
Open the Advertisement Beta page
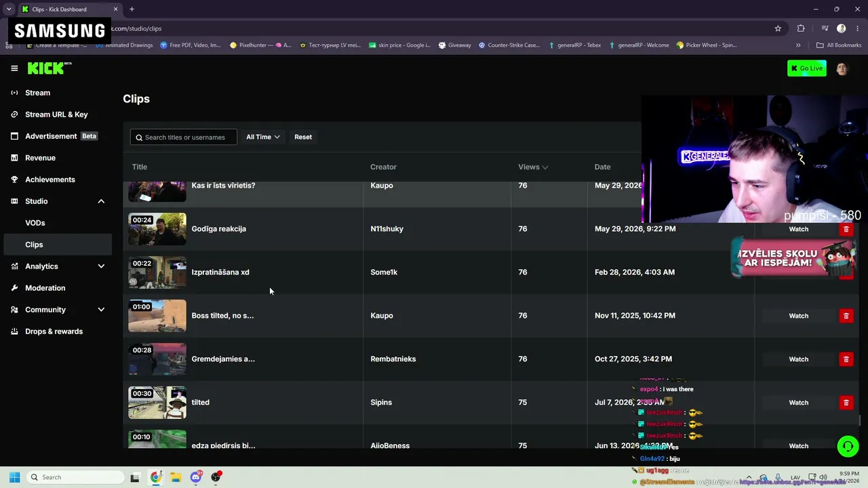tap(56, 136)
